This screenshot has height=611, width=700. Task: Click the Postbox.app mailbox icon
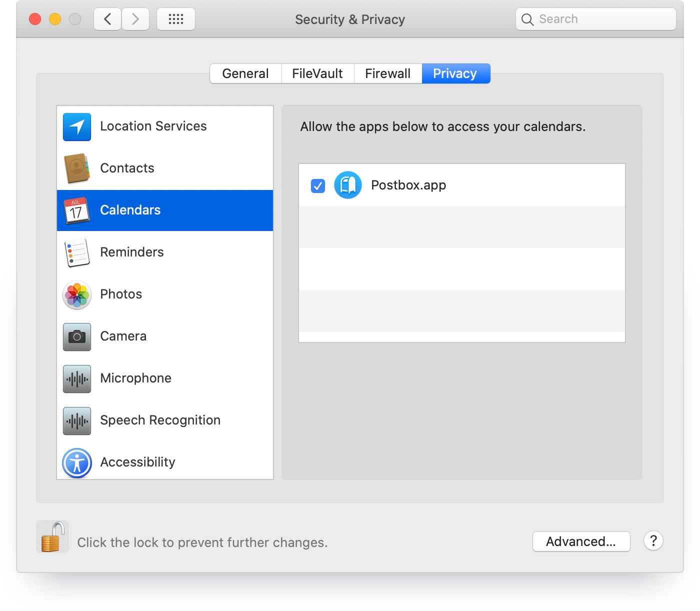[x=348, y=185]
